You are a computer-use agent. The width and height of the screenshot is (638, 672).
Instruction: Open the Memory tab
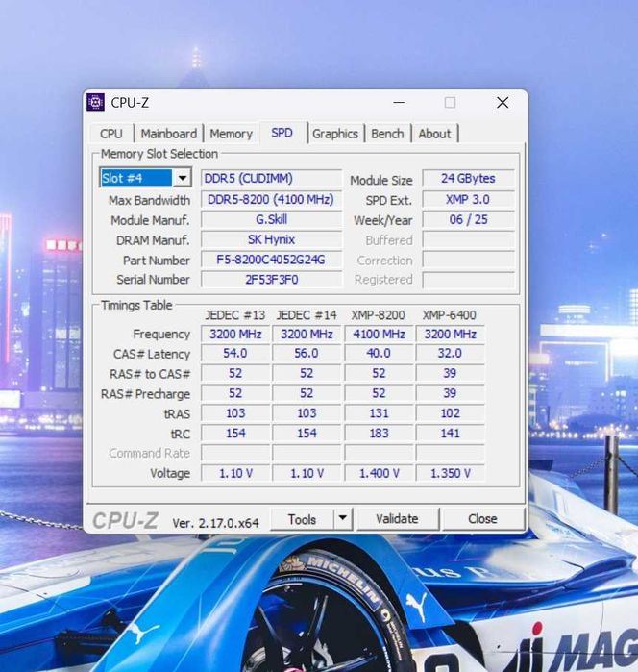click(231, 134)
